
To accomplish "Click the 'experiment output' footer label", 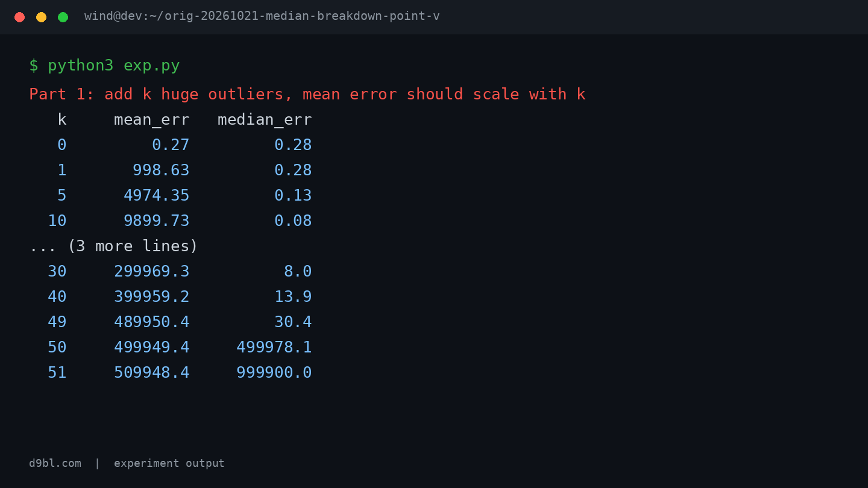I will click(169, 463).
